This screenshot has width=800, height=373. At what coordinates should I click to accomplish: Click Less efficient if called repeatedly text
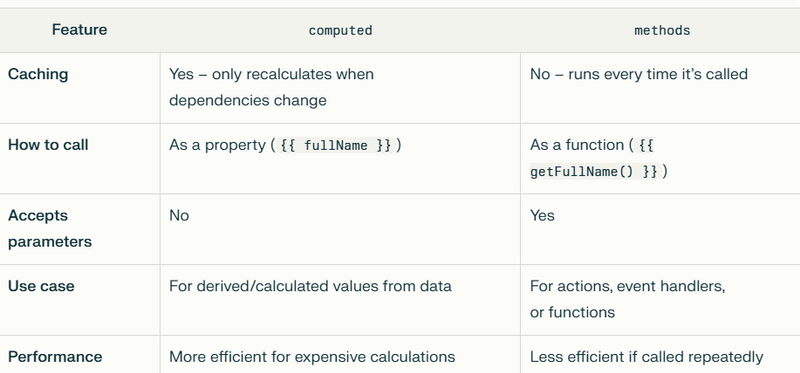tap(646, 356)
